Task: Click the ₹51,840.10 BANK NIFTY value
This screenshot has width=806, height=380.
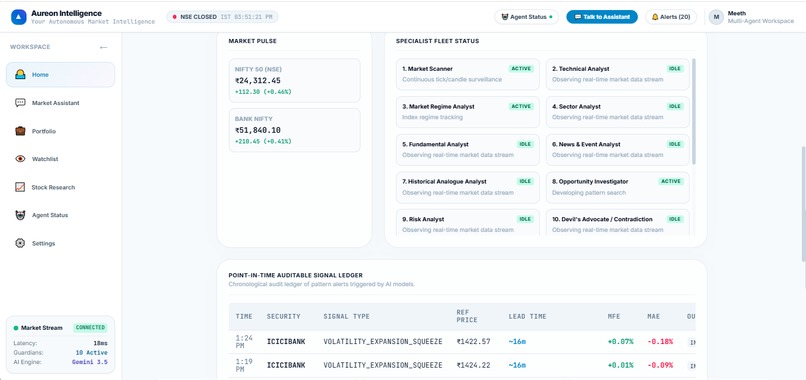Action: tap(258, 130)
